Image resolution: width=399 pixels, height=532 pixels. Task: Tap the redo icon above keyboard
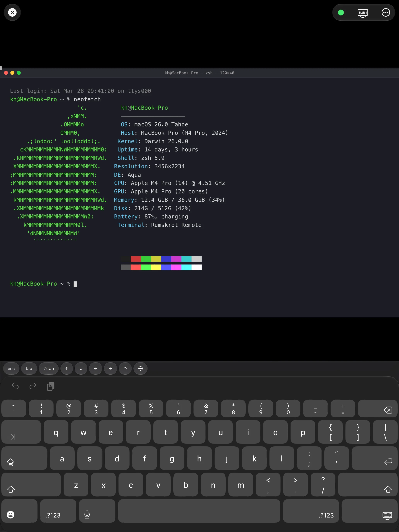[33, 386]
